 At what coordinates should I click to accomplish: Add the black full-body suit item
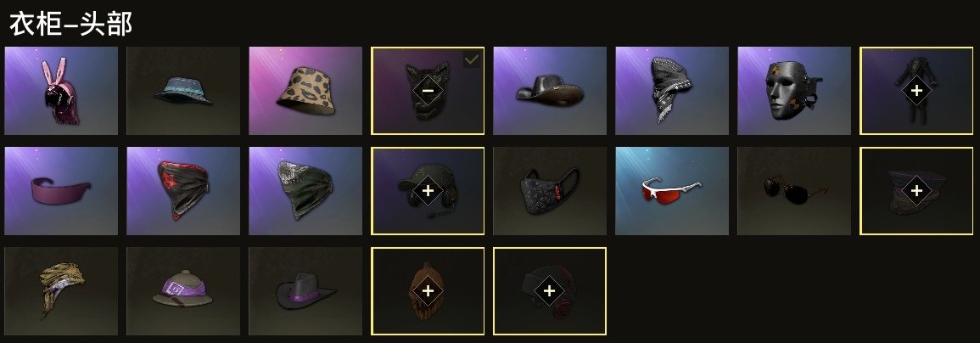click(x=916, y=91)
